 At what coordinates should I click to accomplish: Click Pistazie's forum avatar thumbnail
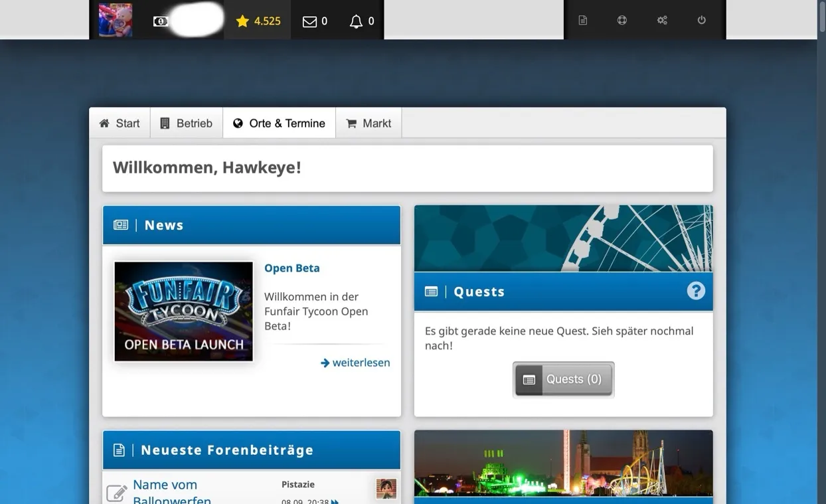pos(386,489)
